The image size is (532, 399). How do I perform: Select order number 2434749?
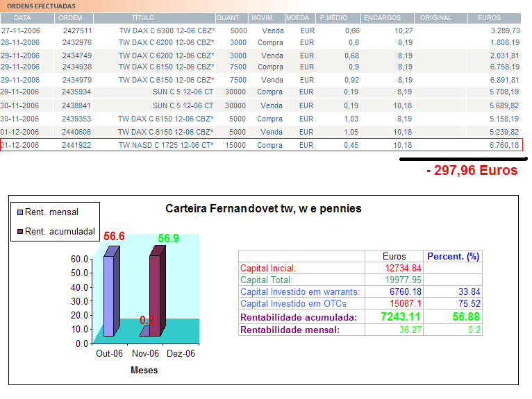coord(77,56)
